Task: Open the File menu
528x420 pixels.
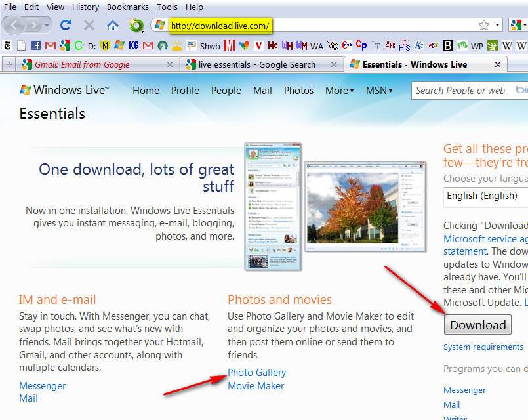Action: point(10,7)
